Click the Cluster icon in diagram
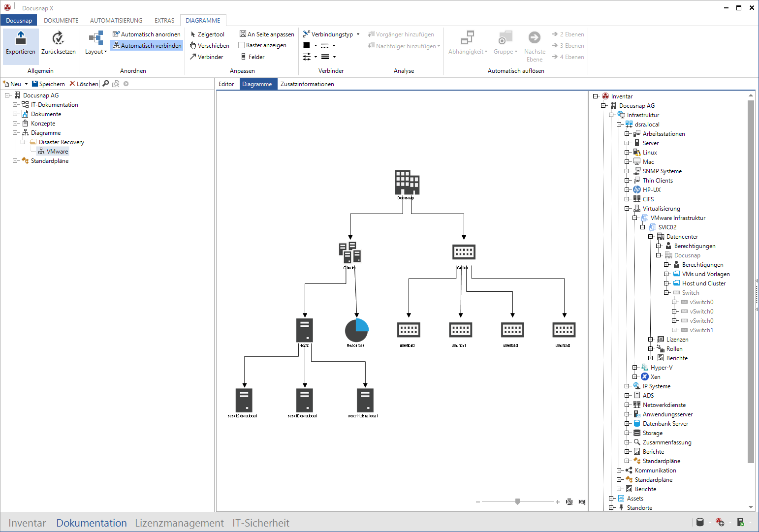Screen dimensions: 759x532 [x=350, y=252]
